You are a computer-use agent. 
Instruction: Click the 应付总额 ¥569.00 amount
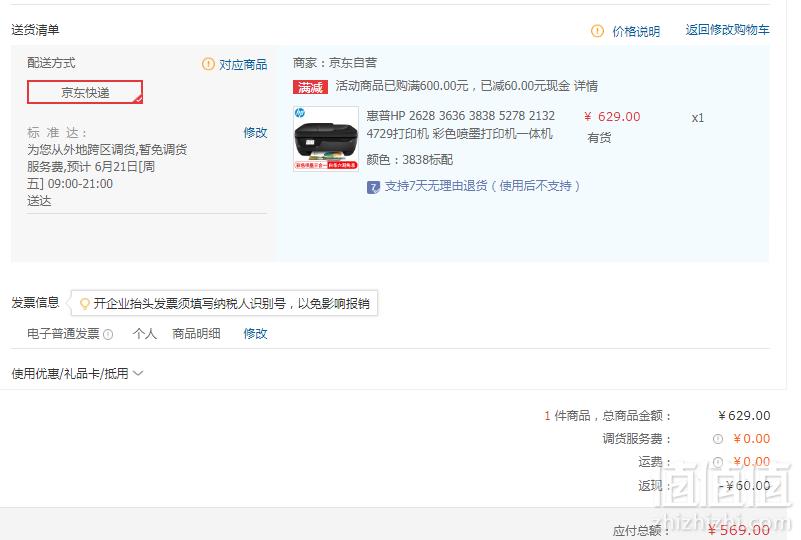pos(739,530)
